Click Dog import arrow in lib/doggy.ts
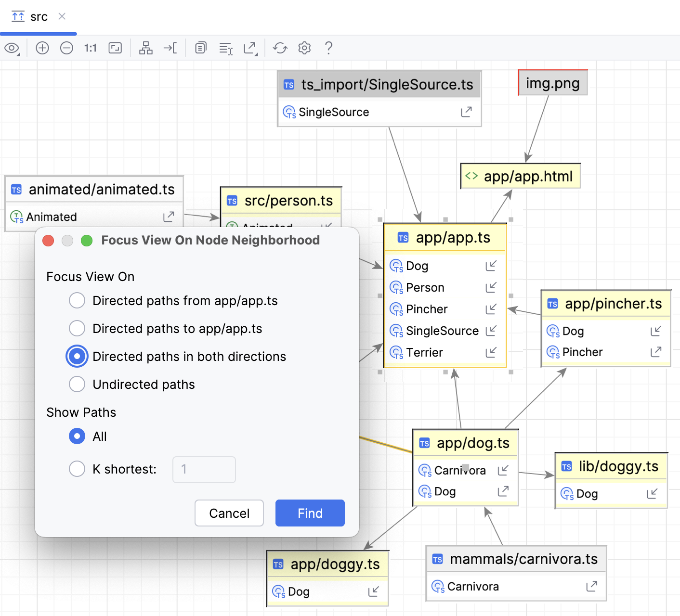The height and width of the screenshot is (616, 680). tap(652, 494)
